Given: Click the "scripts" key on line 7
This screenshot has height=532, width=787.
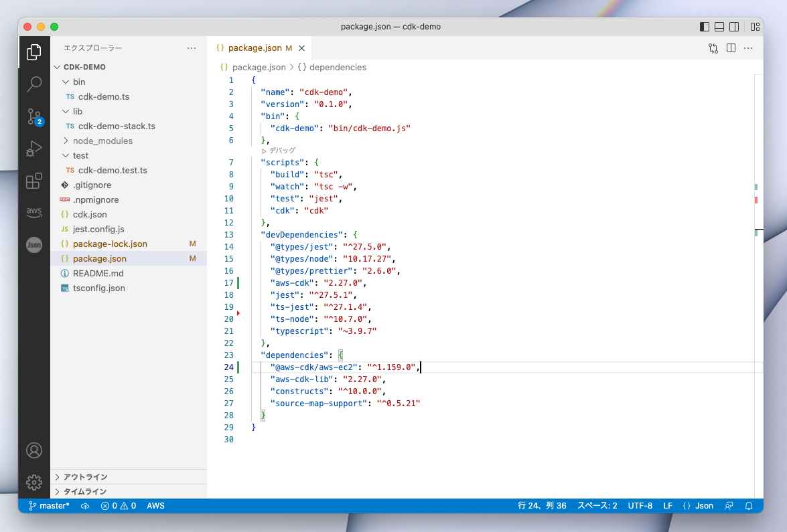Looking at the screenshot, I should click(283, 163).
